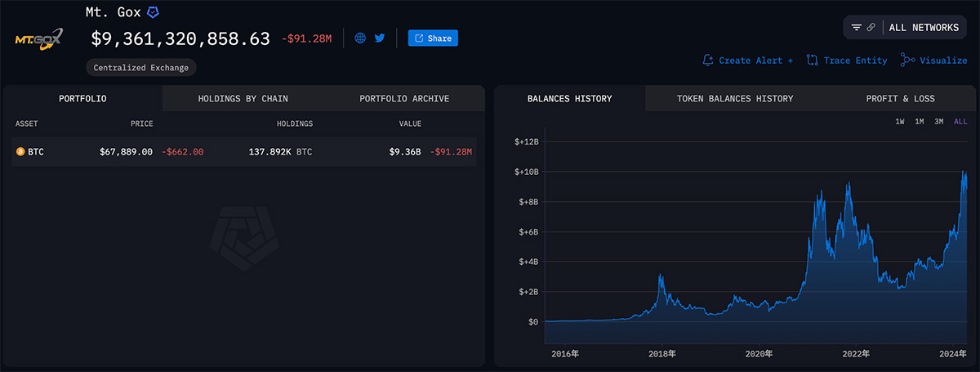The width and height of the screenshot is (980, 372).
Task: Click the 2016年 label on the chart axis
Action: [565, 354]
